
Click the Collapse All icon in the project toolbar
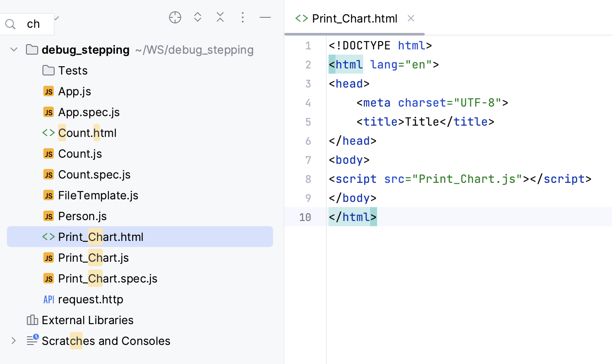(x=220, y=18)
